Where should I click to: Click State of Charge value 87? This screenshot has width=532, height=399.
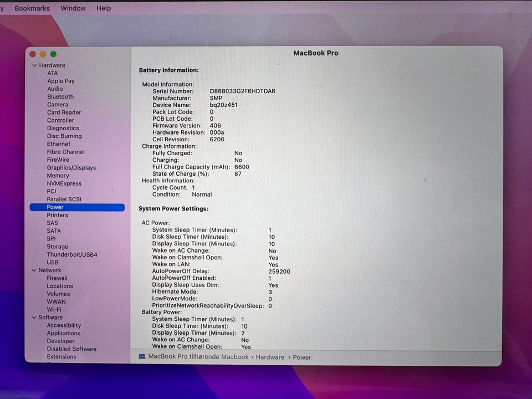tap(238, 173)
